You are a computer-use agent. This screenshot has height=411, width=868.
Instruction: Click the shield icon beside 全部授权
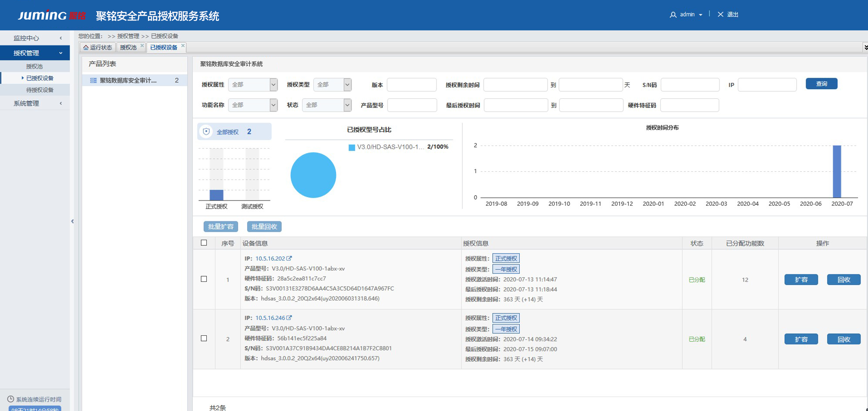(x=206, y=131)
